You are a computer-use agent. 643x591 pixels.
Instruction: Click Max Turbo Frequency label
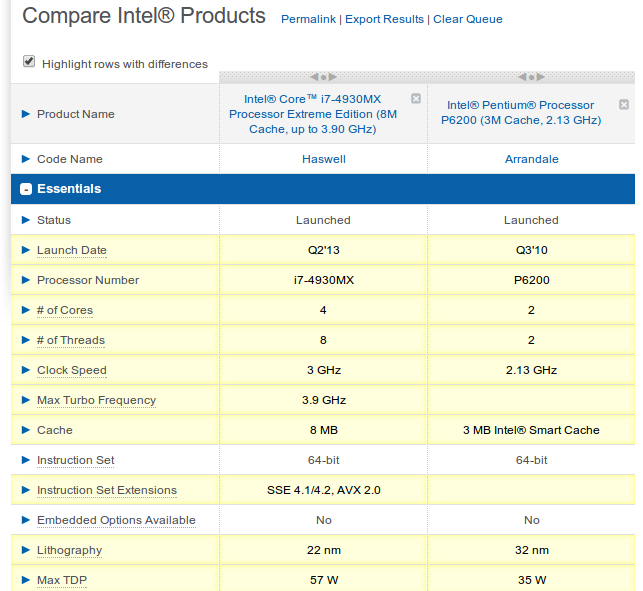pyautogui.click(x=96, y=400)
